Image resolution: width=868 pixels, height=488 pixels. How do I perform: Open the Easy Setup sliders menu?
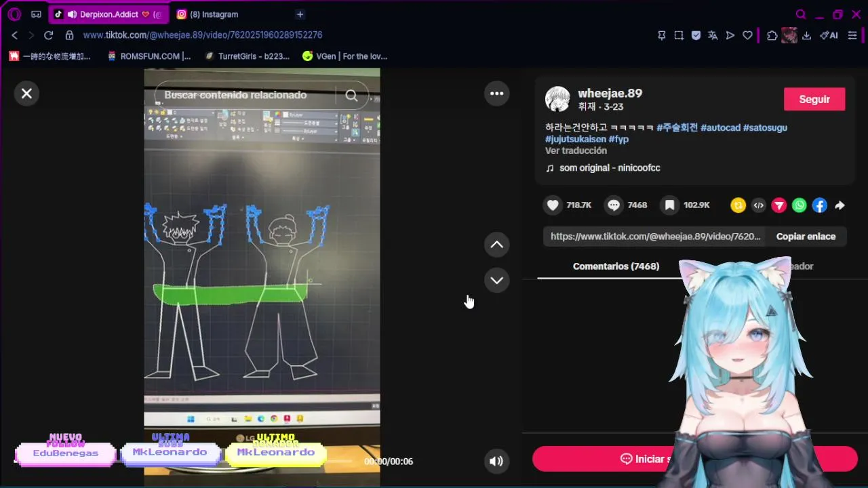coord(852,35)
